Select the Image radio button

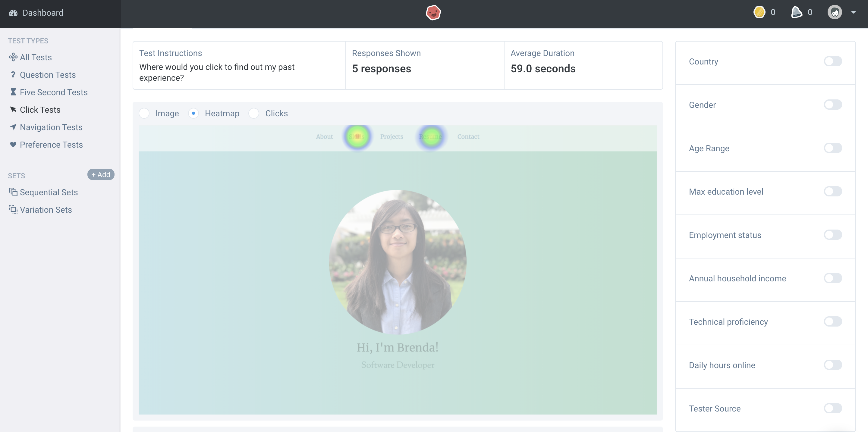[x=144, y=114]
